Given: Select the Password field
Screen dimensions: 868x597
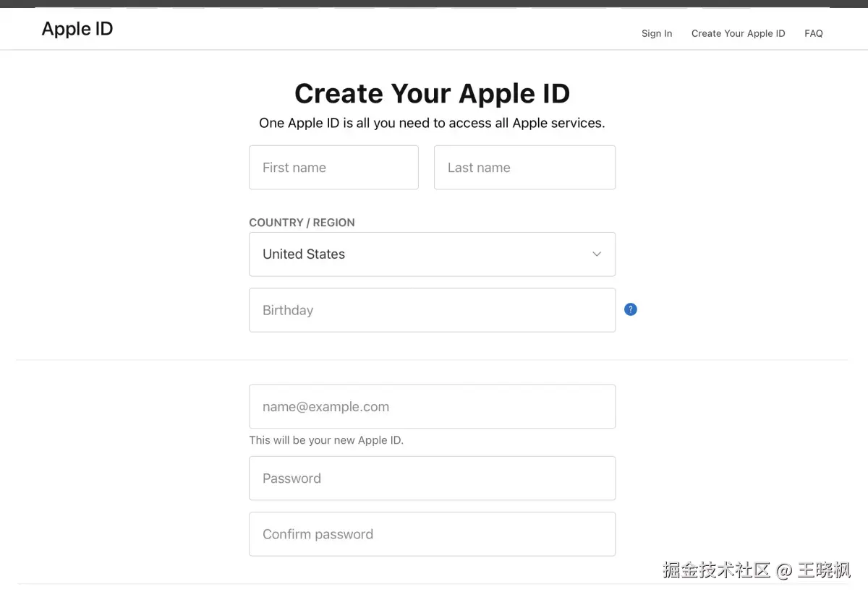Looking at the screenshot, I should point(432,478).
